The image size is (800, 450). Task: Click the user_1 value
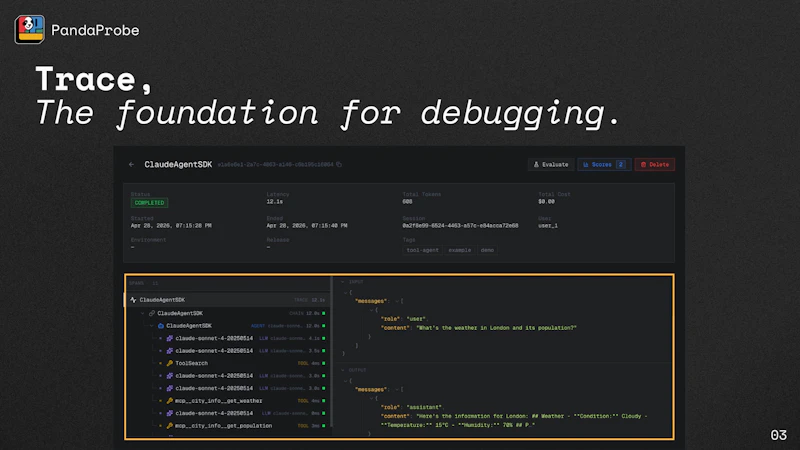[548, 226]
